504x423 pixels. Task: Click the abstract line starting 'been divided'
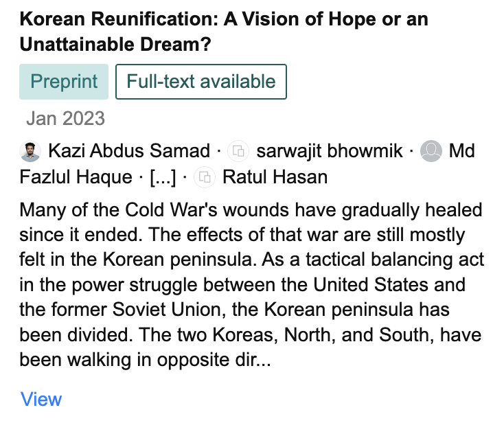[251, 334]
